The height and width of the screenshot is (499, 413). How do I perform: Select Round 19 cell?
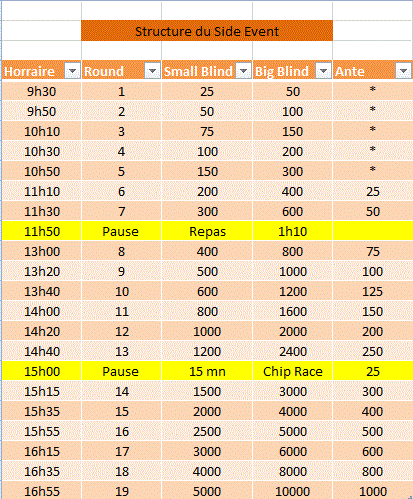tap(121, 491)
